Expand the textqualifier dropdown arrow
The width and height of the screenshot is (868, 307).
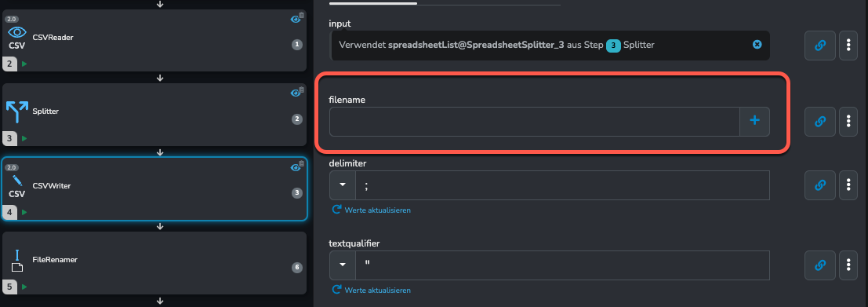point(343,265)
